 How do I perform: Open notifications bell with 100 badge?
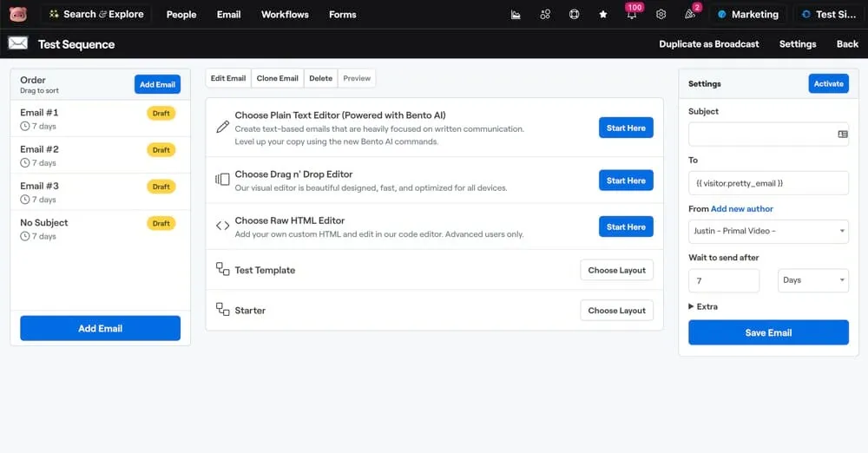[632, 15]
